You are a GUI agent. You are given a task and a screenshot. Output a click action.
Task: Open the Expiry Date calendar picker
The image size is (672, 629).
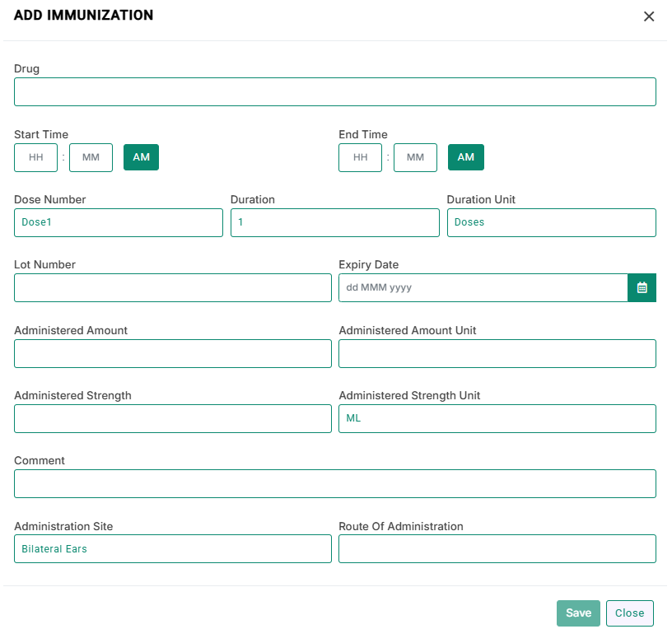tap(642, 287)
